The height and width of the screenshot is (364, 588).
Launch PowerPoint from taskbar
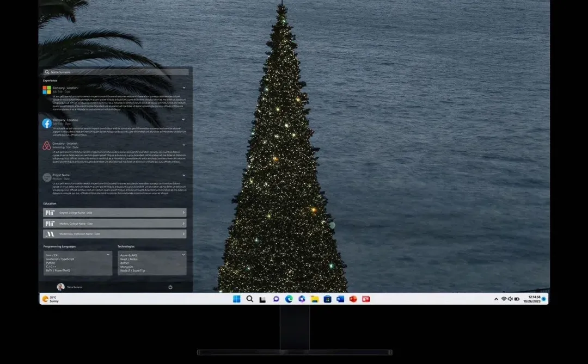point(353,299)
